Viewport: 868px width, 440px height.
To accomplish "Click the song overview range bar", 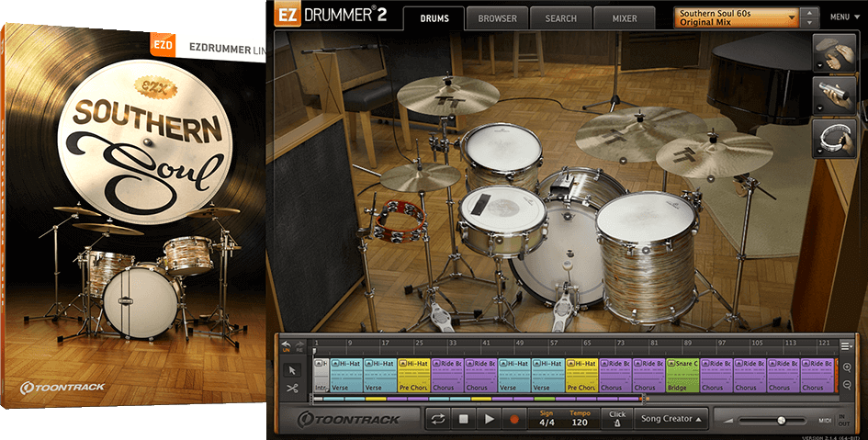I will [479, 399].
